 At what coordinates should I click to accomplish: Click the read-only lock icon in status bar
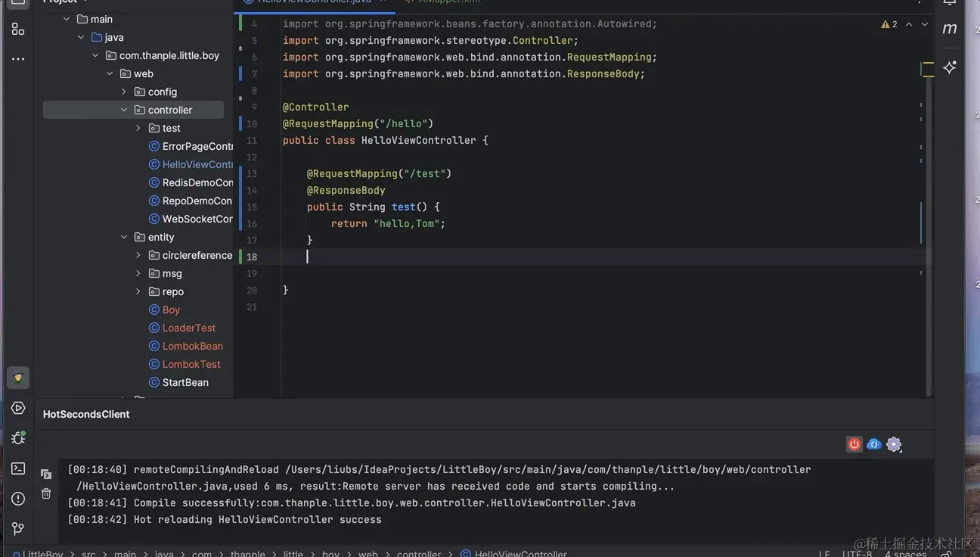coord(947,554)
